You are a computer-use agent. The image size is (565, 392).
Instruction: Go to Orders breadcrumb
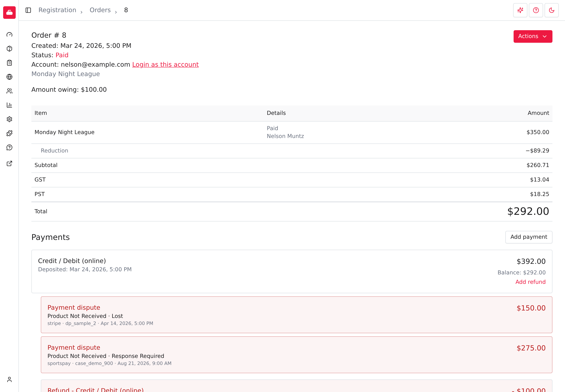pos(100,10)
